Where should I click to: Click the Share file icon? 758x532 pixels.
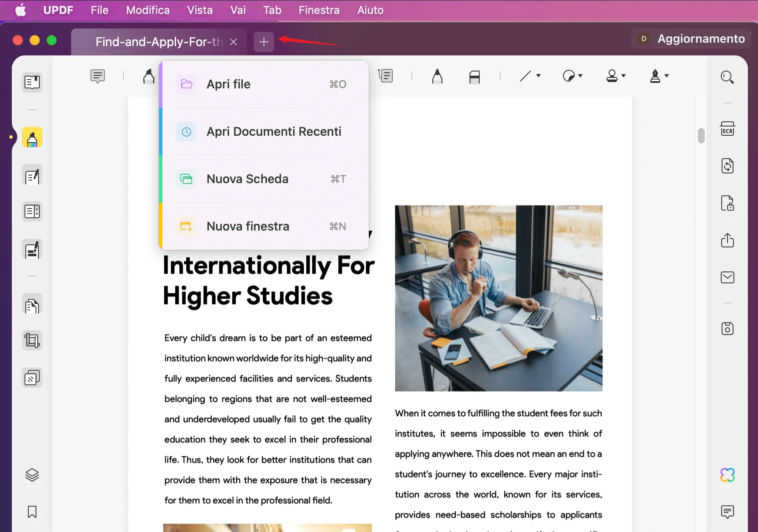pos(728,240)
